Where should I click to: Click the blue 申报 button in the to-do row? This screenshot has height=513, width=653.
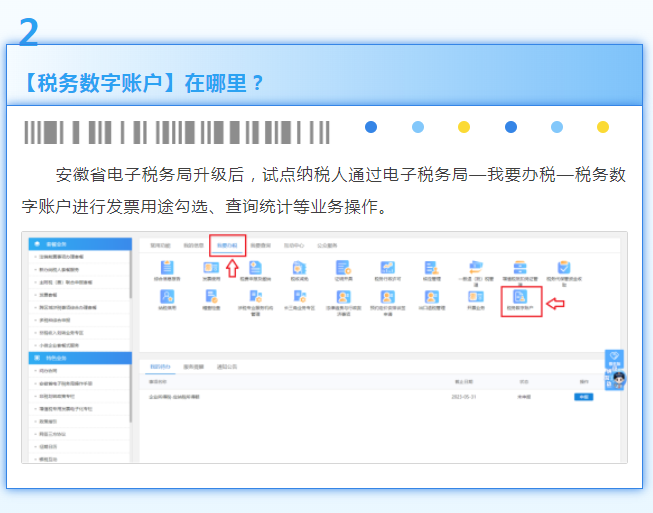pyautogui.click(x=583, y=397)
